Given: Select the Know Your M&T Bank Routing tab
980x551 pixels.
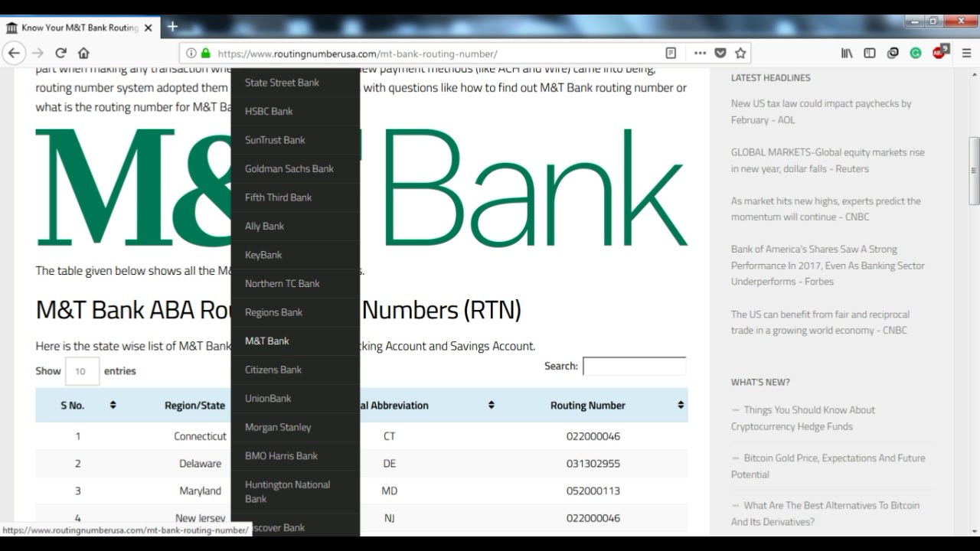Looking at the screenshot, I should pos(80,28).
